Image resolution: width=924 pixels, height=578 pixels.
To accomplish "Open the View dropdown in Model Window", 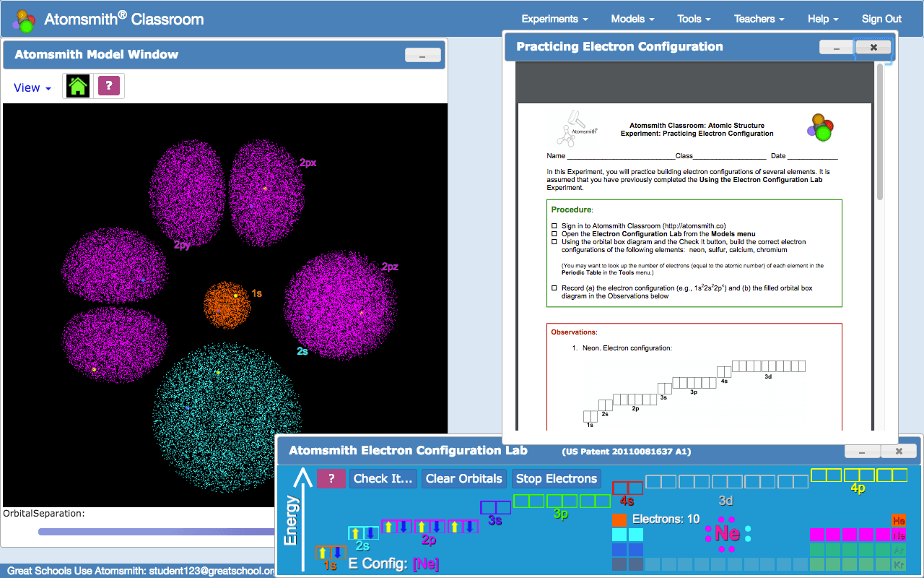I will pyautogui.click(x=32, y=87).
